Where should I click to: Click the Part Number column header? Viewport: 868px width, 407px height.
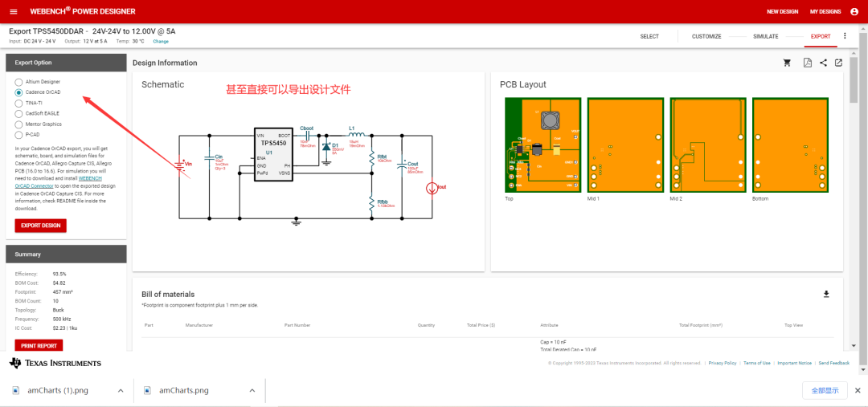297,325
